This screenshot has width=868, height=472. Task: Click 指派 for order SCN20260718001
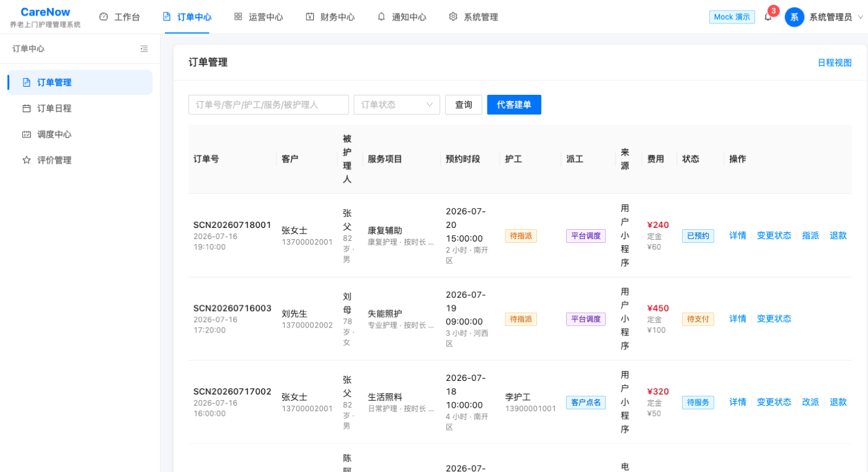tap(810, 235)
